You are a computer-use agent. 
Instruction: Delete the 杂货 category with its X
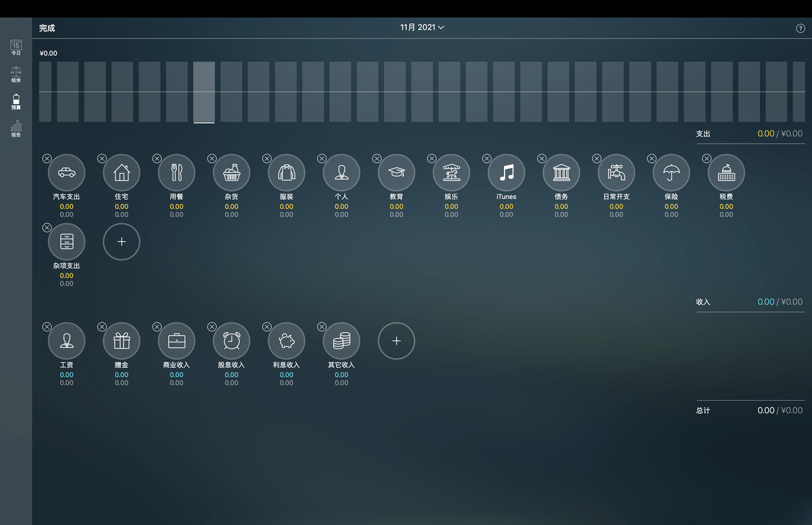(212, 159)
